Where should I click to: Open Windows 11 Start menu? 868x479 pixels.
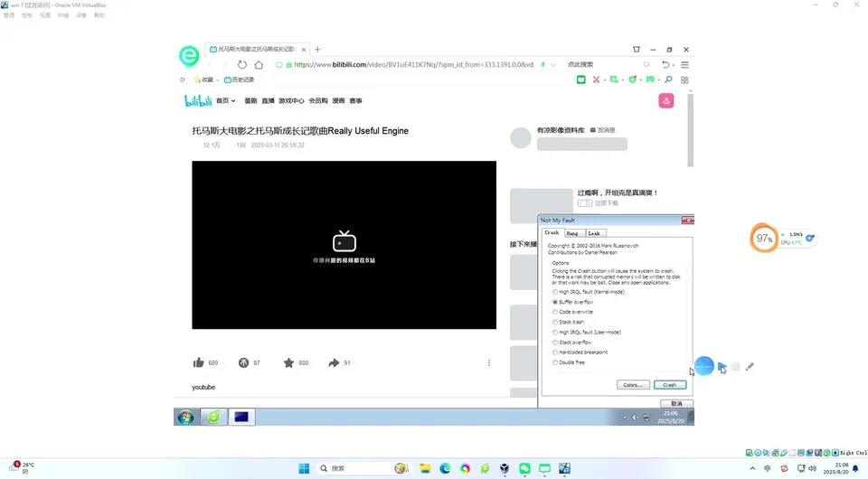click(304, 468)
